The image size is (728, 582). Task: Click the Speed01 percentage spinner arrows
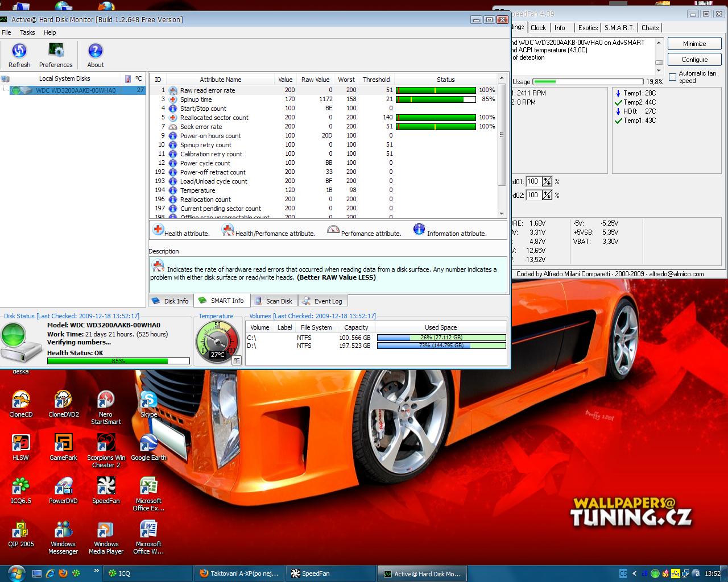(547, 181)
